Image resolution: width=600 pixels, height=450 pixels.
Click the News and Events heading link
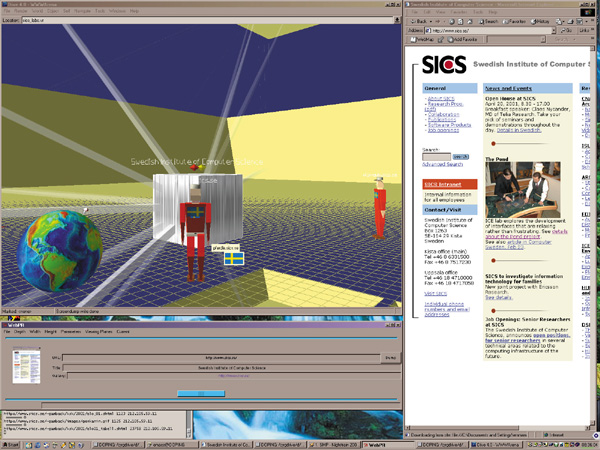(x=508, y=88)
